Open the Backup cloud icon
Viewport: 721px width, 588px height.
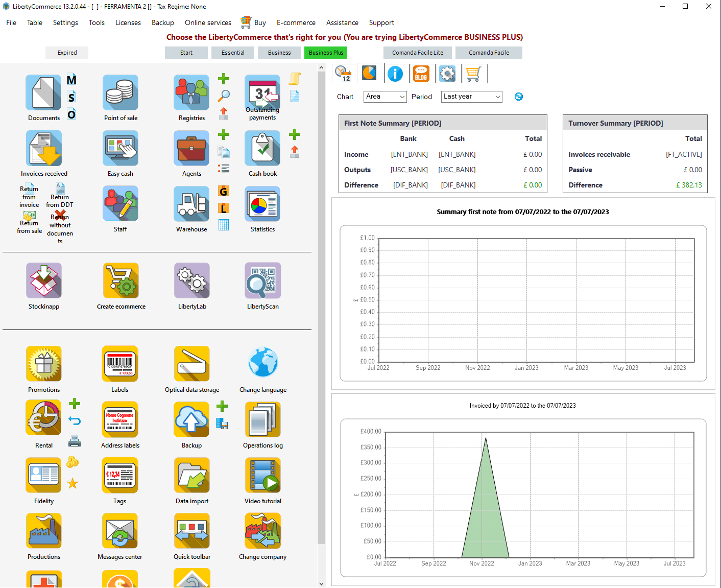(191, 419)
